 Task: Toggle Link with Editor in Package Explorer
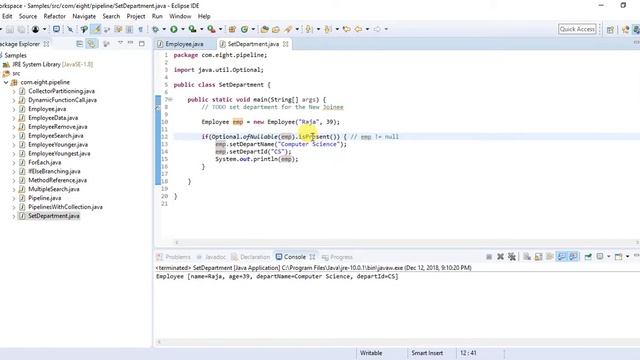pos(91,44)
